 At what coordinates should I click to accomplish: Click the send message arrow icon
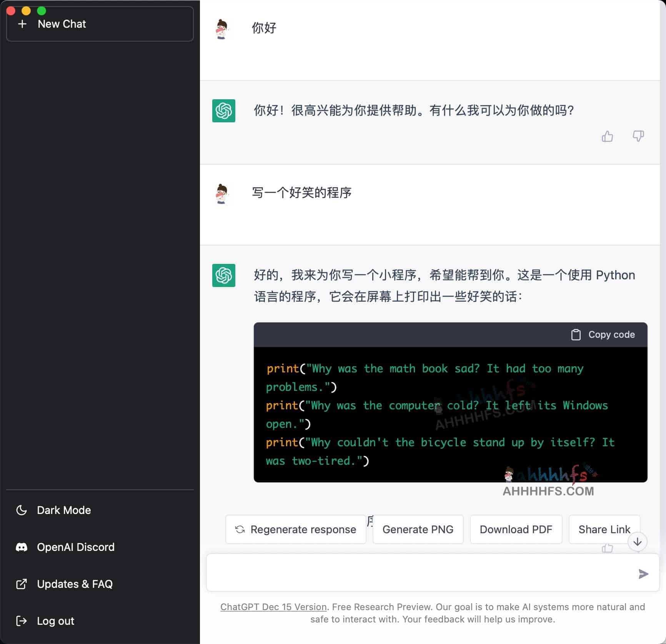point(642,574)
